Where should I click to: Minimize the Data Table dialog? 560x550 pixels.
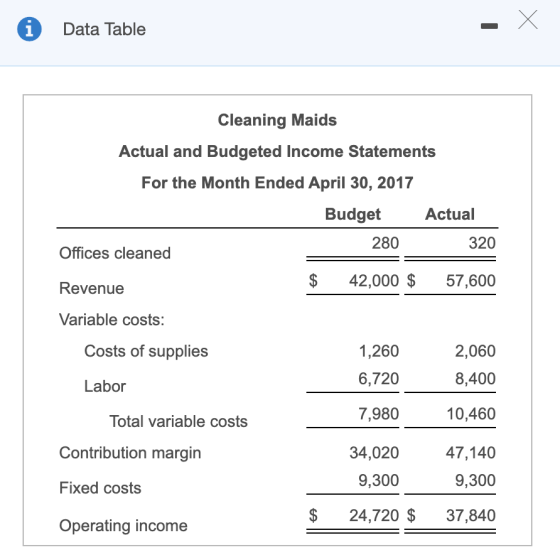point(489,26)
